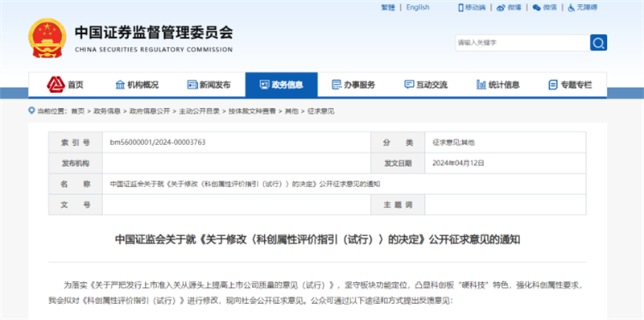The width and height of the screenshot is (644, 320).
Task: Click the magnifier search button
Action: (x=598, y=43)
